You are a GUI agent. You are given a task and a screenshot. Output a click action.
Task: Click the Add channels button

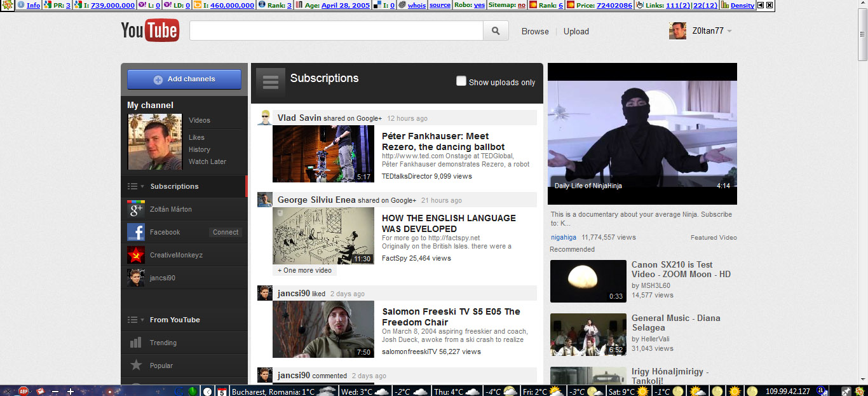click(x=184, y=79)
